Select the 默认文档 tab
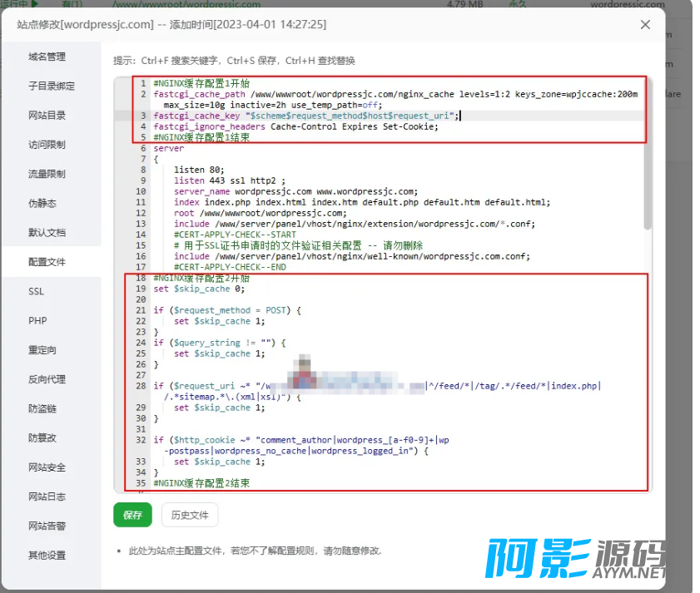The image size is (700, 593). coord(47,232)
